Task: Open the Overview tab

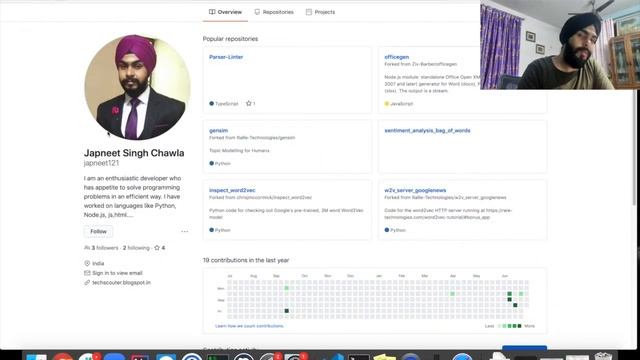Action: [x=225, y=12]
